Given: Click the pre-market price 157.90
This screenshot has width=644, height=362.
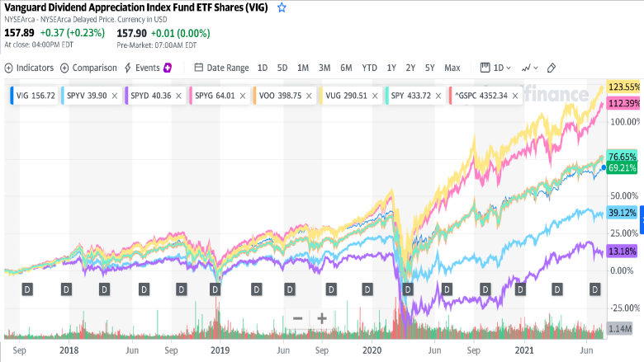Looking at the screenshot, I should point(131,33).
